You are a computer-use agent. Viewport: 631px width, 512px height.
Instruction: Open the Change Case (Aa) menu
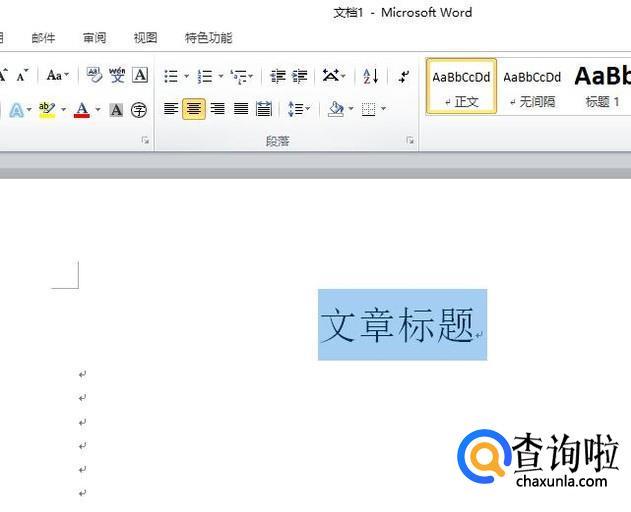[x=58, y=75]
